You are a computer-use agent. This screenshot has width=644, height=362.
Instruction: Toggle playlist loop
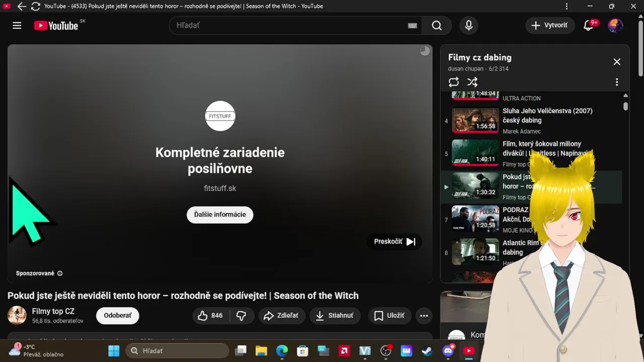[454, 82]
